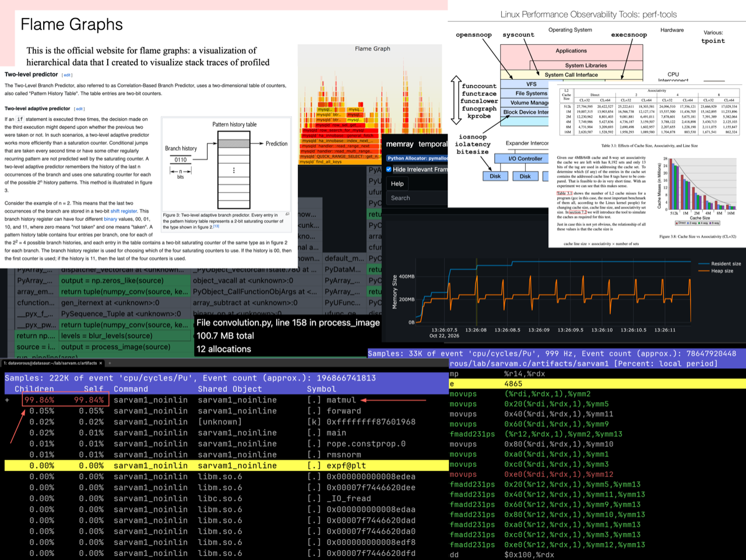Click 'output = process_image(source)' memray frame
This screenshot has width=746, height=560.
tap(125, 347)
